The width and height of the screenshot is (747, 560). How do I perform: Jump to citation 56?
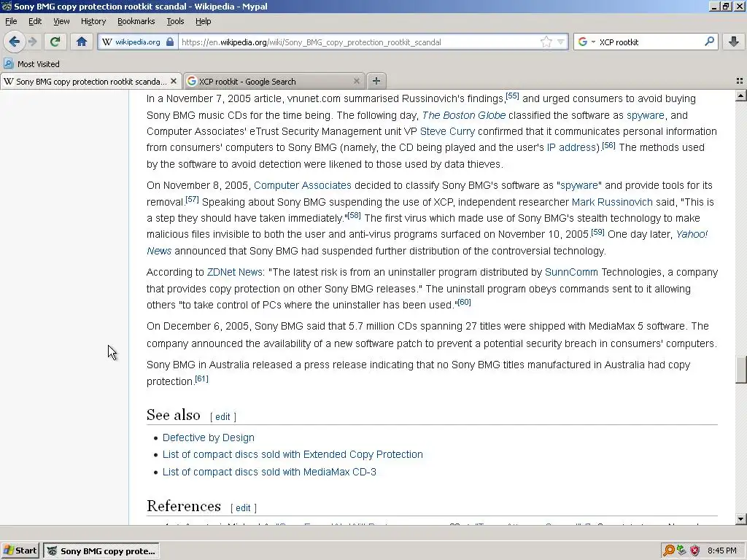click(608, 145)
